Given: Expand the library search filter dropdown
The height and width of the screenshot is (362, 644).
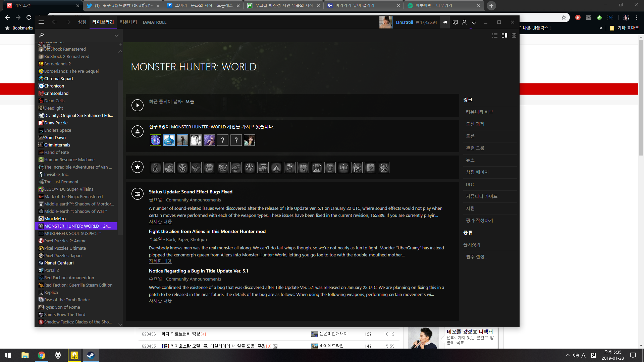Looking at the screenshot, I should (116, 35).
